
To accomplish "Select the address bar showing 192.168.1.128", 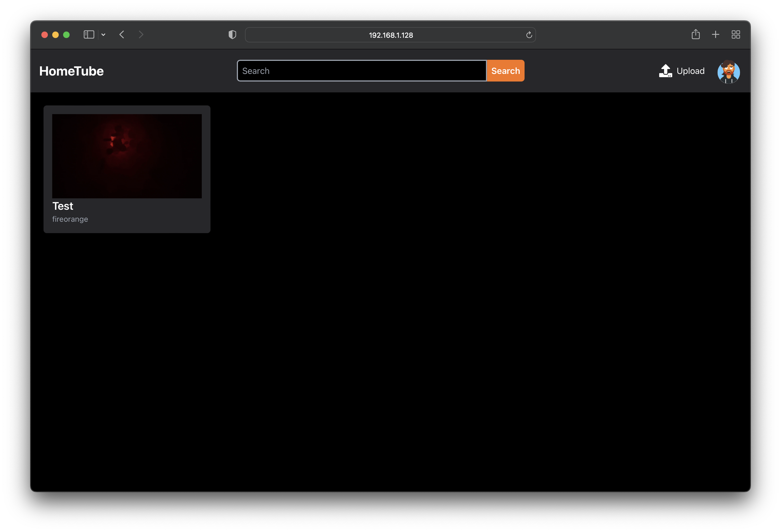I will (390, 35).
